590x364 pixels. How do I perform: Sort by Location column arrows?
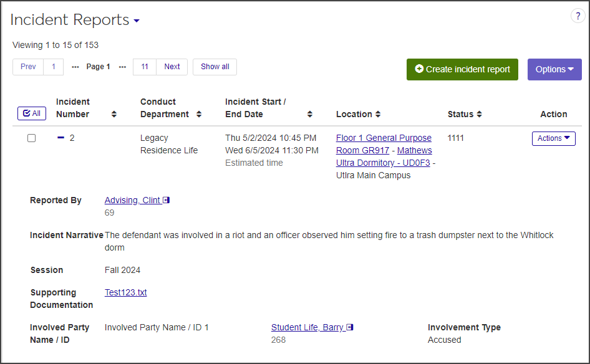[x=378, y=115]
